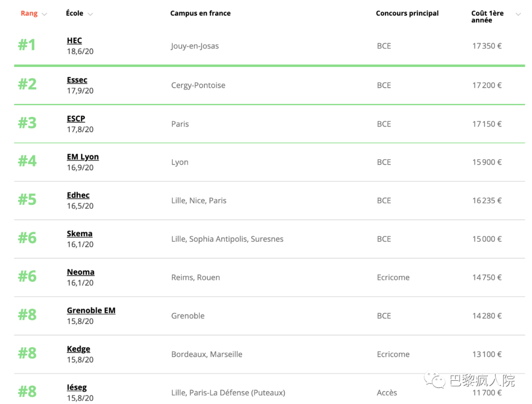Screen dimensions: 532x404
Task: Click the Rang column header
Action: (x=29, y=13)
